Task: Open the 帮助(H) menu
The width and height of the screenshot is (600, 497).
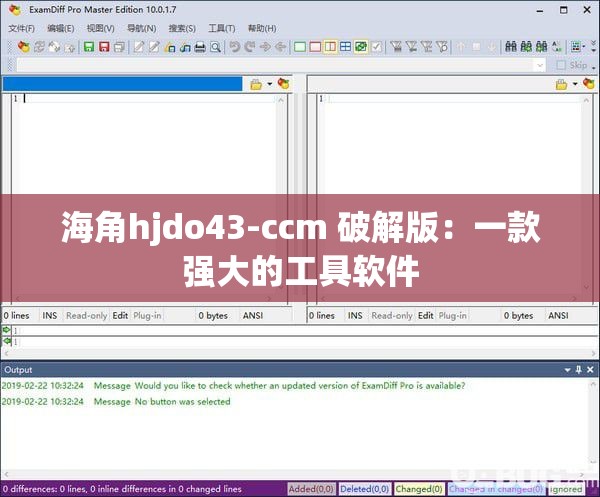Action: pyautogui.click(x=262, y=28)
